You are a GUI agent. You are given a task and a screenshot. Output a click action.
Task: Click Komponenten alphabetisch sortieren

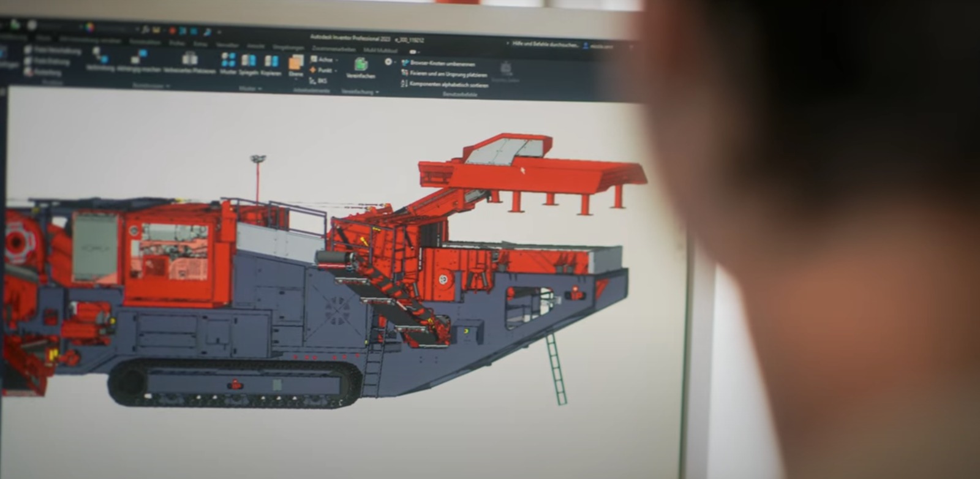tap(445, 84)
